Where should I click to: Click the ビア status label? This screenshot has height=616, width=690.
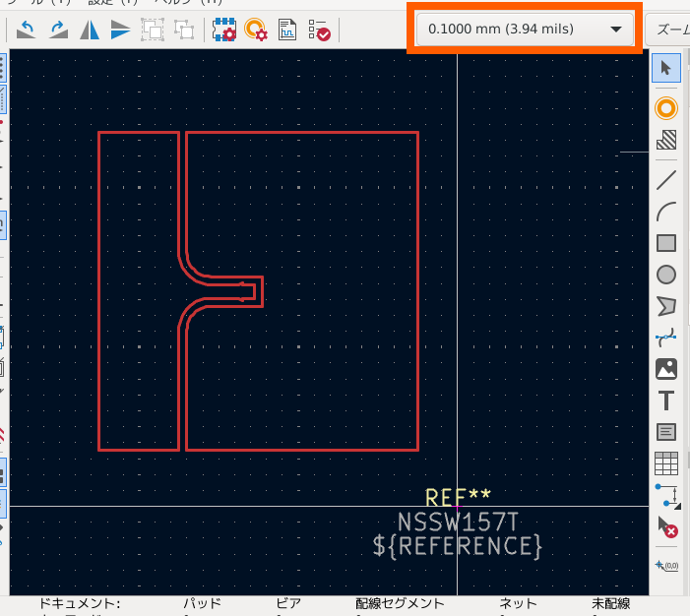click(288, 603)
